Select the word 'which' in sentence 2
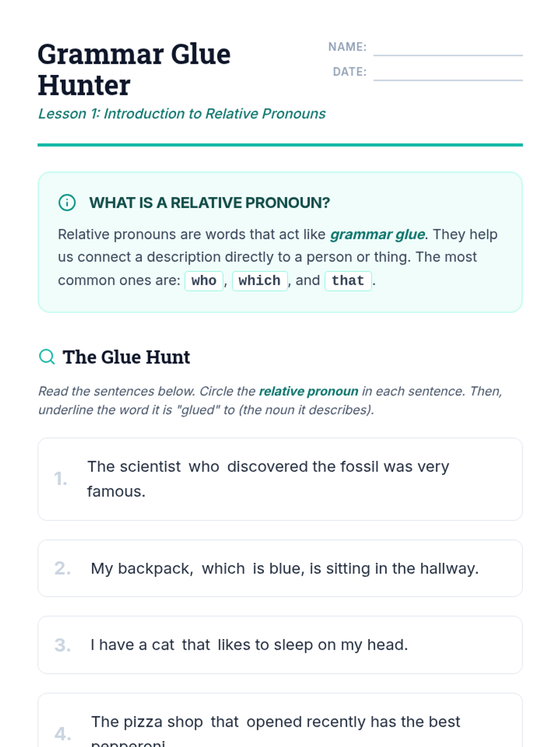Image resolution: width=560 pixels, height=747 pixels. [223, 568]
